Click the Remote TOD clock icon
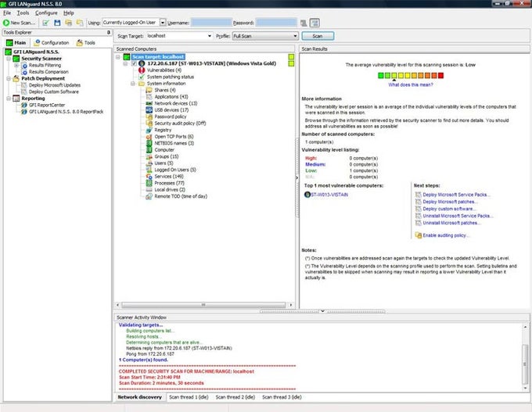 149,196
